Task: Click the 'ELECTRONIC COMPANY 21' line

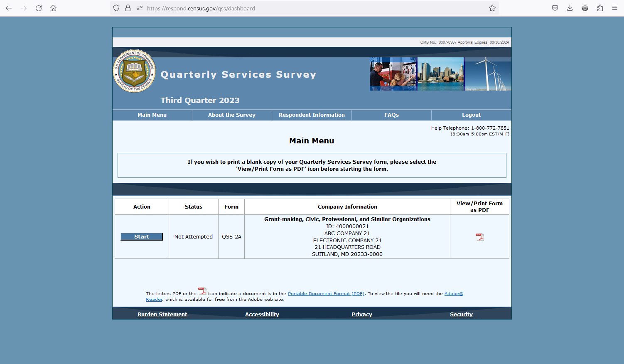Action: click(347, 241)
